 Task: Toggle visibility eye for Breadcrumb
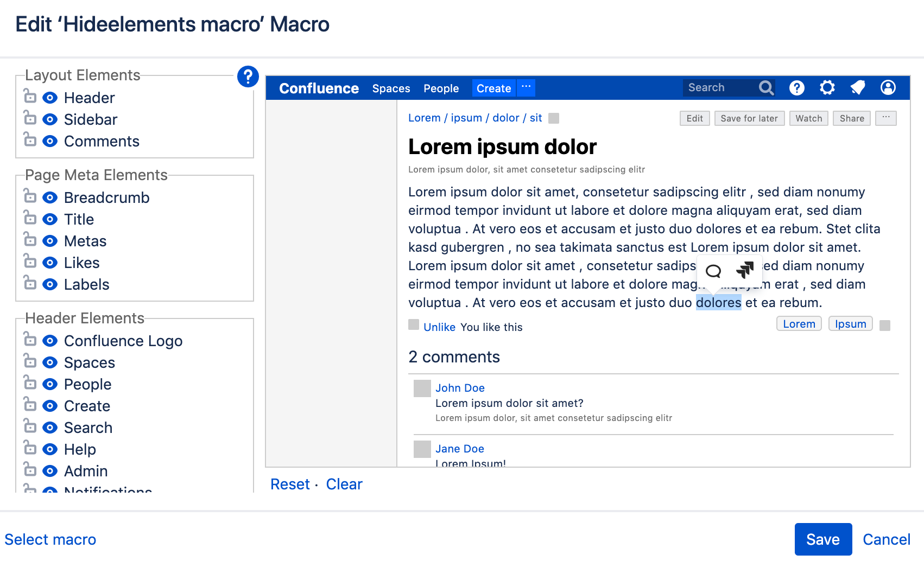point(50,197)
